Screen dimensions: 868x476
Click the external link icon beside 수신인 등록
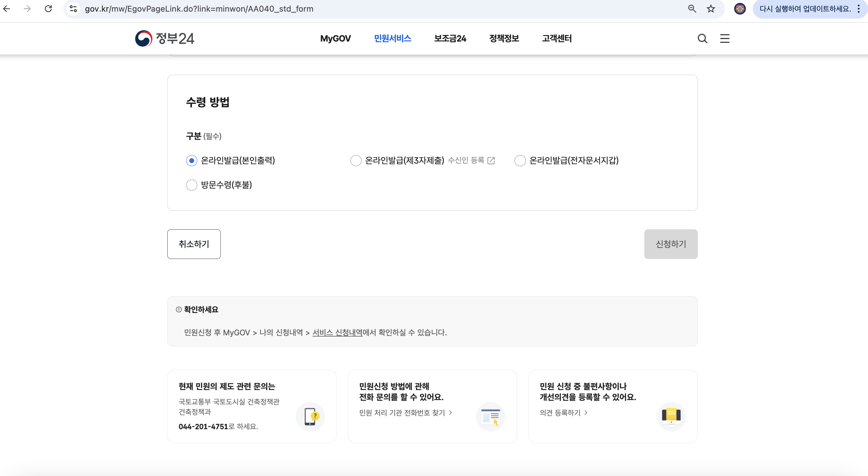[491, 161]
